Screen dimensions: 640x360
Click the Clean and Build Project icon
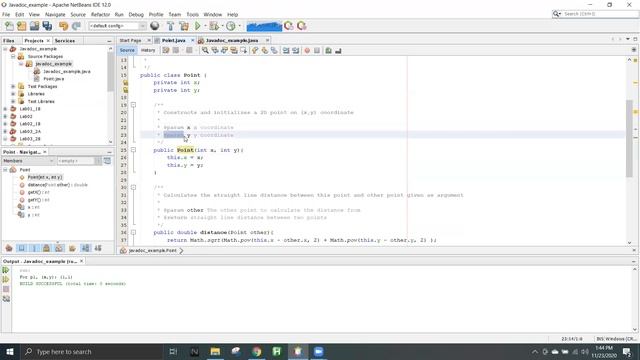click(184, 26)
